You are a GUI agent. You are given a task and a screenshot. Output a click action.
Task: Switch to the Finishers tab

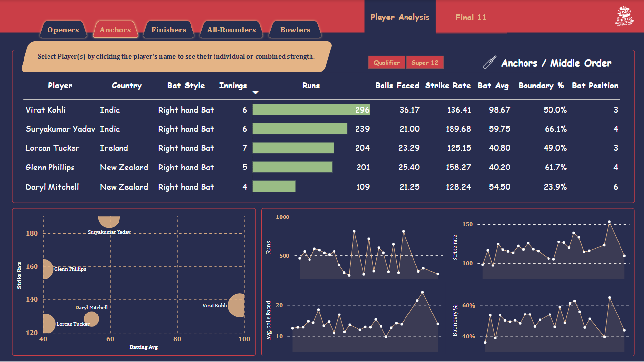(x=168, y=30)
